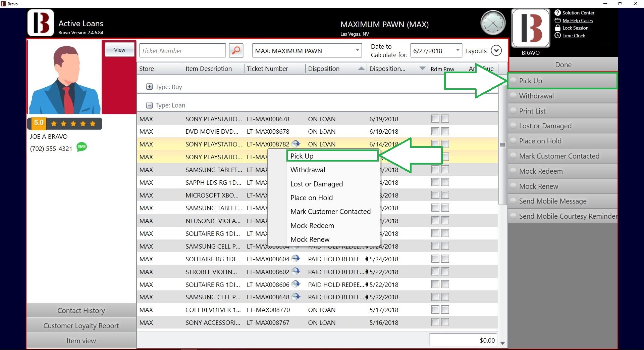Select the COLT REVOLVER loan row

click(317, 310)
